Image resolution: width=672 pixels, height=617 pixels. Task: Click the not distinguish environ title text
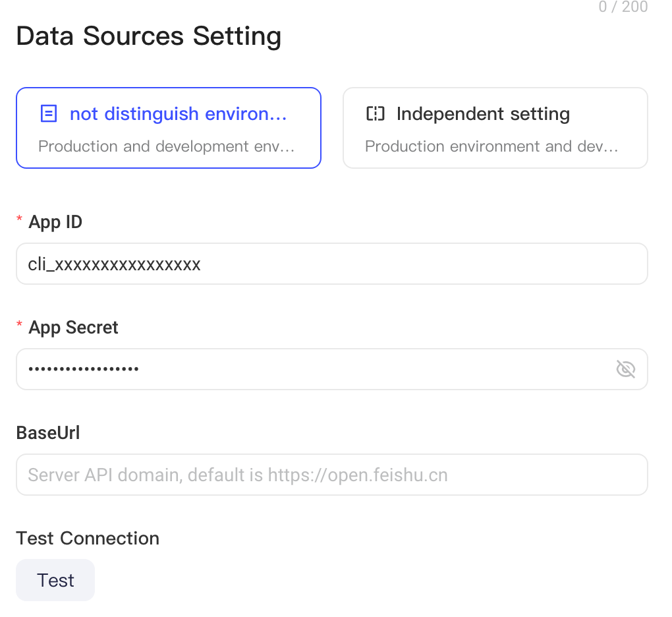(x=179, y=114)
